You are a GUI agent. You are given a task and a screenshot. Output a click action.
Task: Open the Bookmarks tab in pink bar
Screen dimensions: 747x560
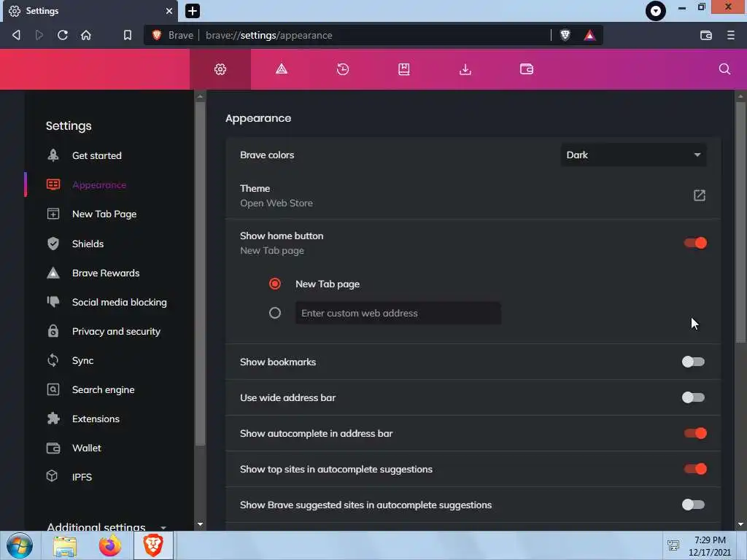[x=404, y=69]
